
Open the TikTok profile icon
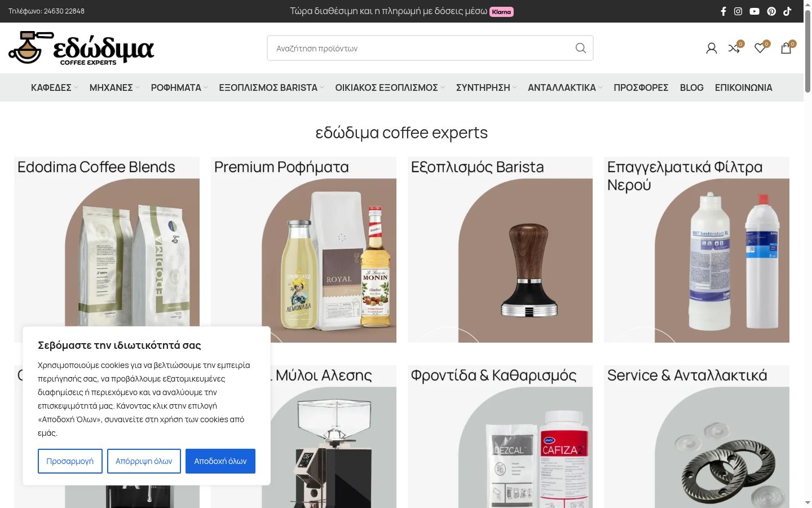coord(787,11)
